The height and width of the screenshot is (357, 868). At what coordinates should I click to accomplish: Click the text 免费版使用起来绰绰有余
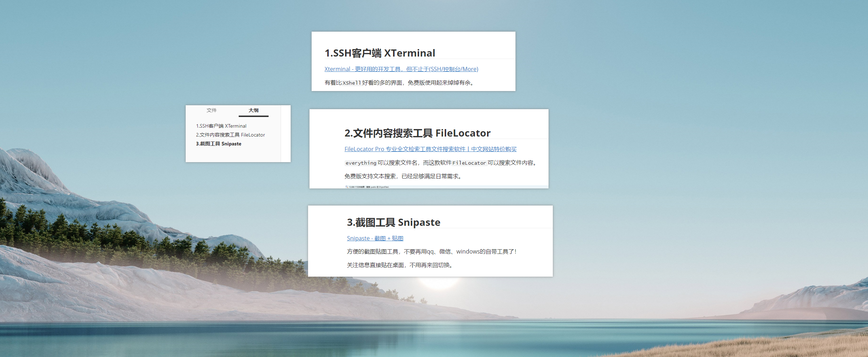[439, 83]
